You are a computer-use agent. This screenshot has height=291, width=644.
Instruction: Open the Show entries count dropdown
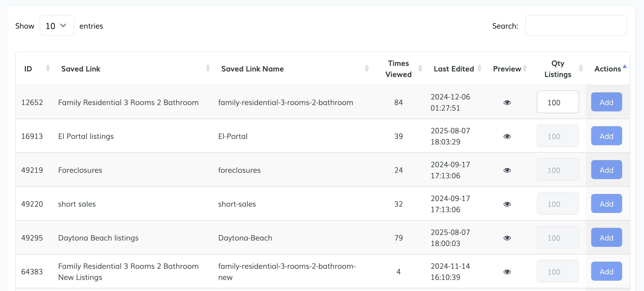(x=57, y=26)
